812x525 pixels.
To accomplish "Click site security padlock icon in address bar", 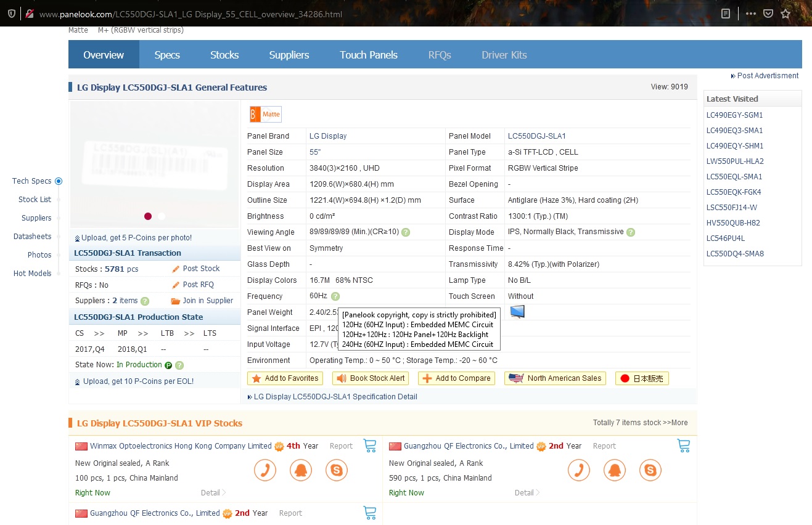I will [x=29, y=14].
